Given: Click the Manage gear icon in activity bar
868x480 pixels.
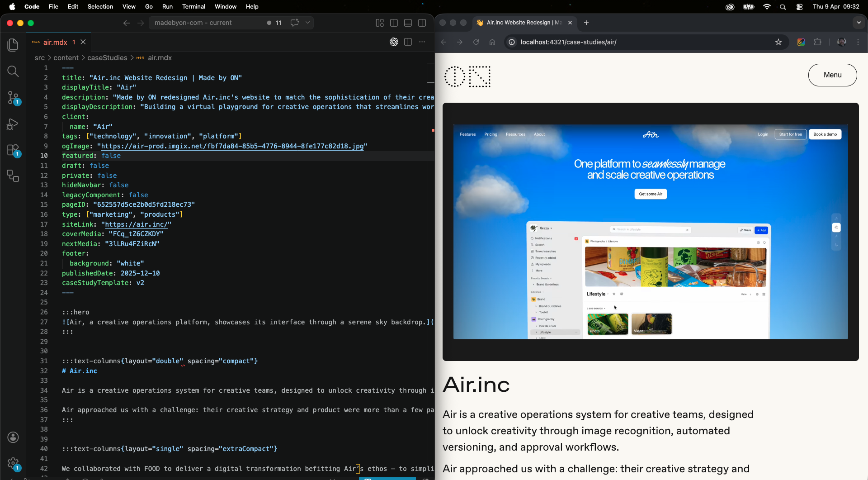Looking at the screenshot, I should click(13, 463).
